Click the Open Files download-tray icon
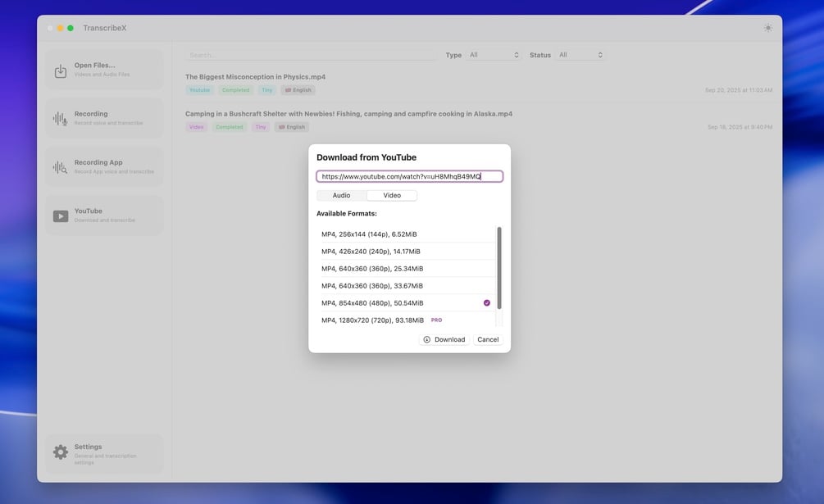The height and width of the screenshot is (504, 824). click(x=61, y=70)
